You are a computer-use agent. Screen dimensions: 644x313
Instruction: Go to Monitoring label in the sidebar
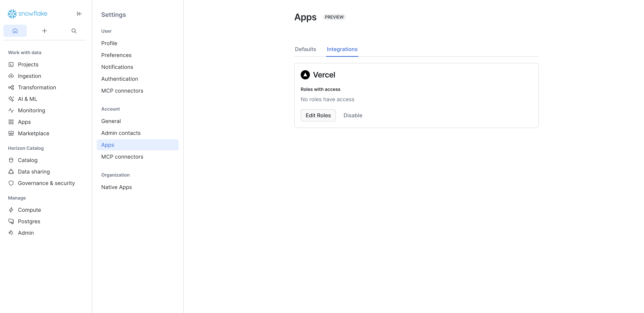click(x=32, y=110)
